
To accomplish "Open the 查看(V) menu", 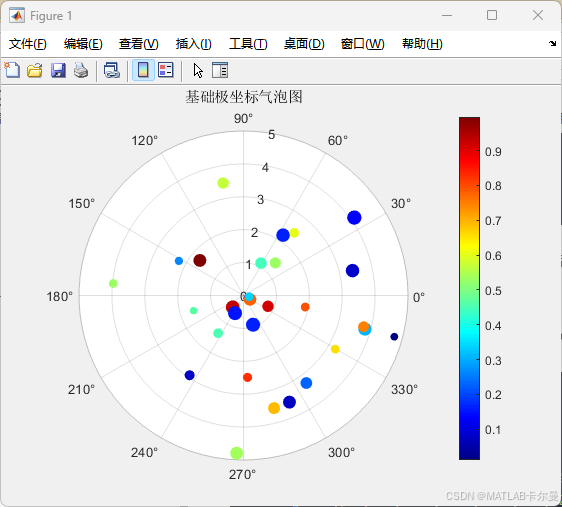I will click(x=139, y=44).
